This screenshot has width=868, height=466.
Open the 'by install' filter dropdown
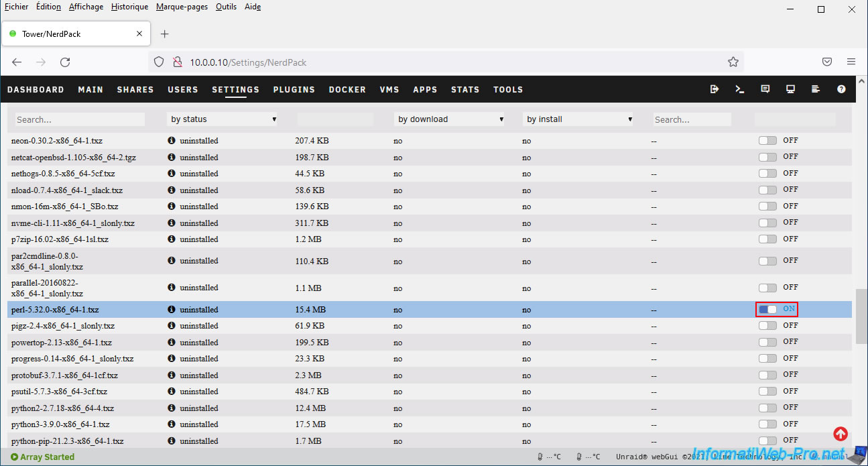(578, 119)
